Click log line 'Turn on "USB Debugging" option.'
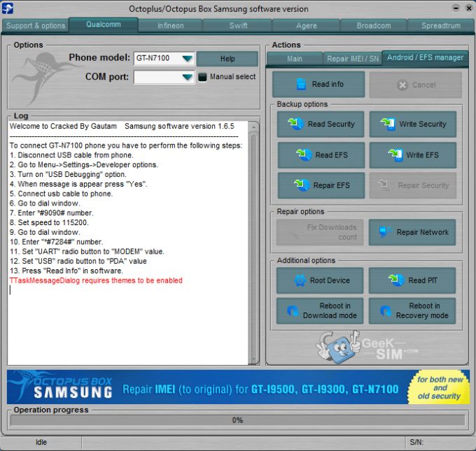Viewport: 476px width, 451px height. [68, 174]
